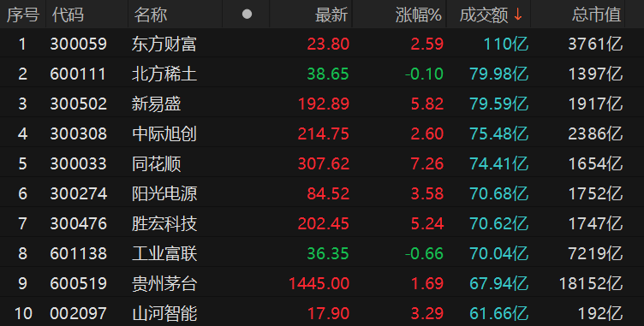Viewport: 644px width, 326px height.
Task: Select stock name 新易盛
Action: point(156,104)
